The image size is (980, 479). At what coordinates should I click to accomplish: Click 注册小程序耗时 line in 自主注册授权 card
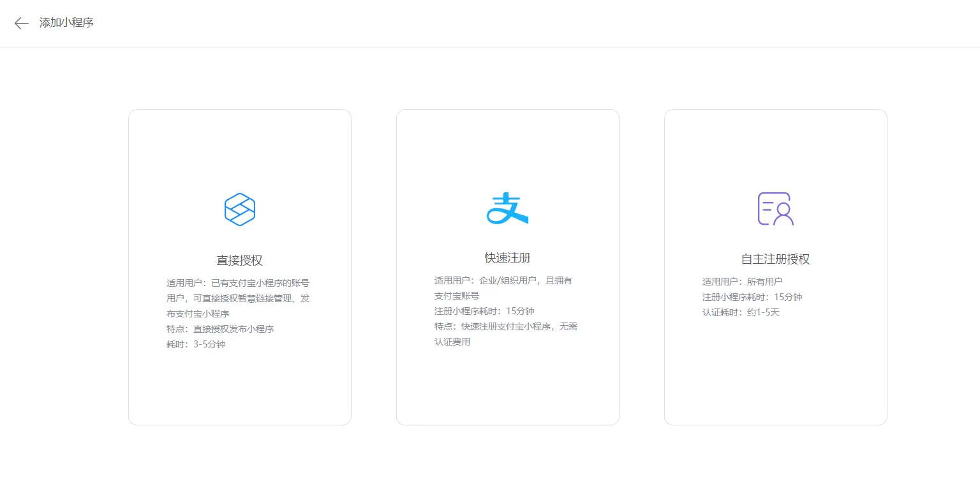tap(752, 297)
